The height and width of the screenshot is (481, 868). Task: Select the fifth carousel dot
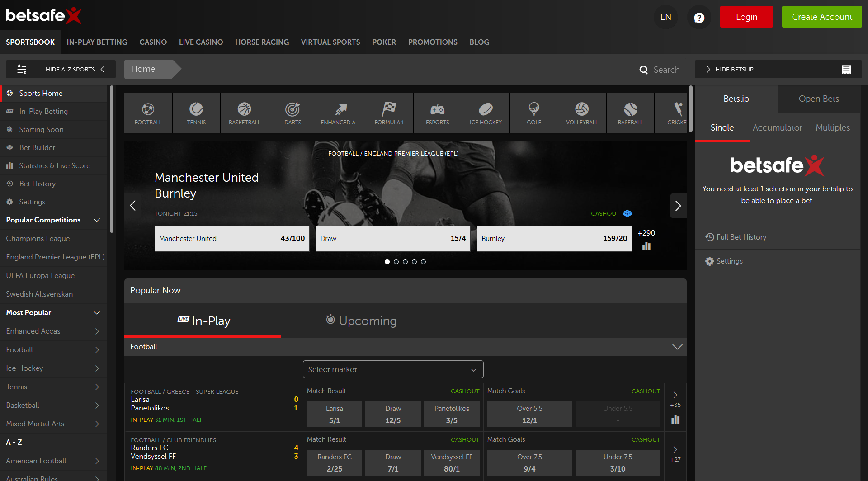point(423,262)
